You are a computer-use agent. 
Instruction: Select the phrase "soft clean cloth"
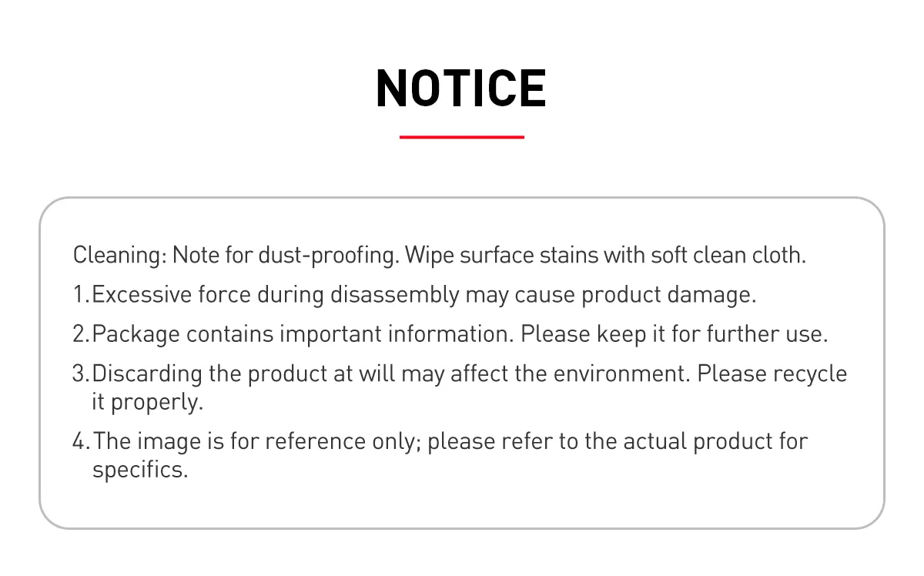pyautogui.click(x=728, y=256)
